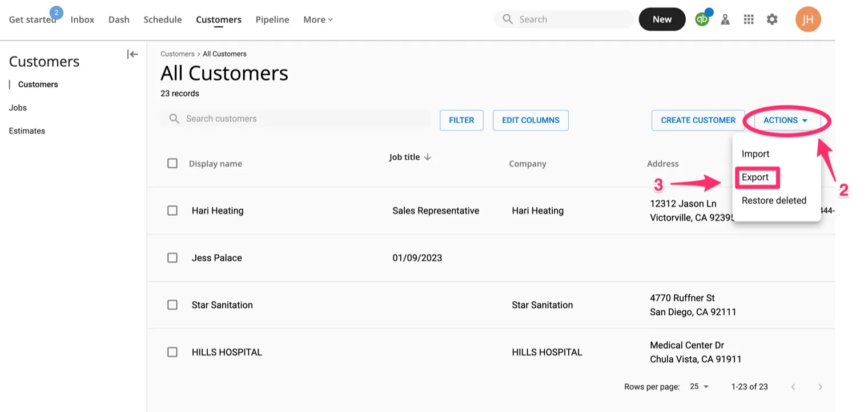Check the HILLS HOSPITAL row checkbox
Viewport: 868px width, 412px height.
click(172, 352)
